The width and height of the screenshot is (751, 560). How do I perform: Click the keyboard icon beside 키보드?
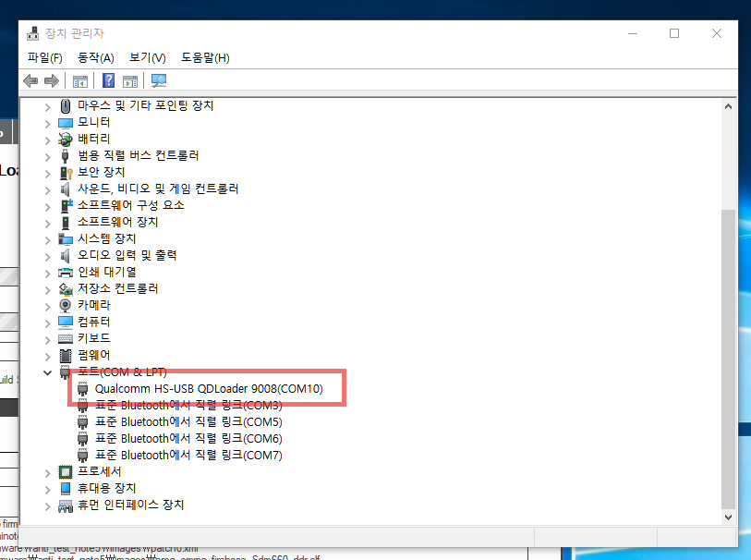point(66,339)
